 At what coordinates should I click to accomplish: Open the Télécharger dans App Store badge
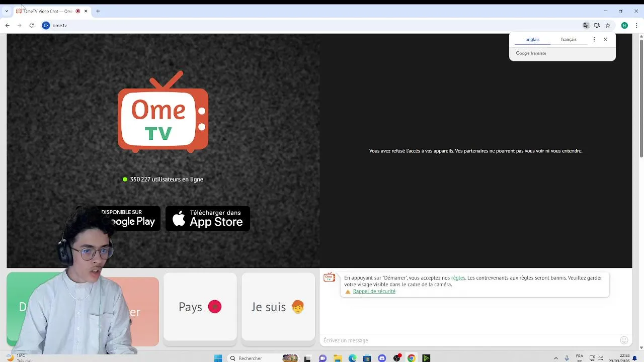click(208, 219)
